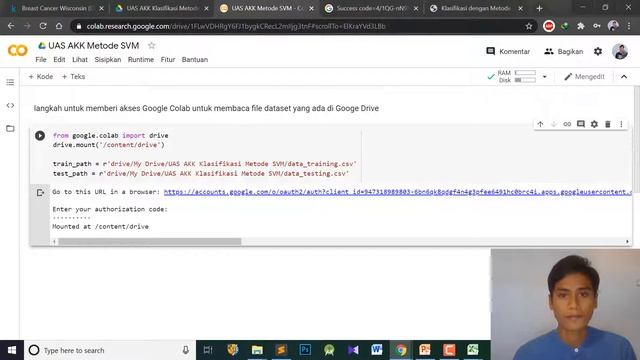This screenshot has height=360, width=640.
Task: Expand RAM and Disk runtime dropdown arrow
Action: (544, 77)
